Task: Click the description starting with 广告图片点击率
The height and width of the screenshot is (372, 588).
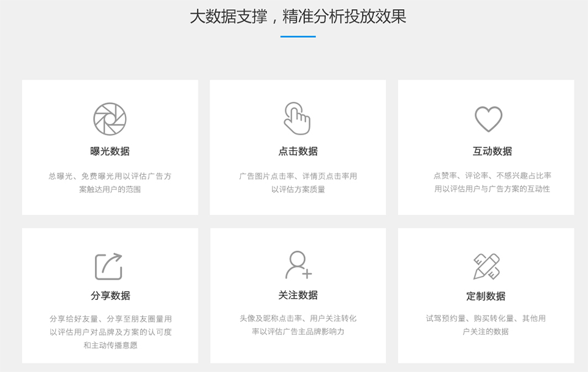Action: coord(298,182)
